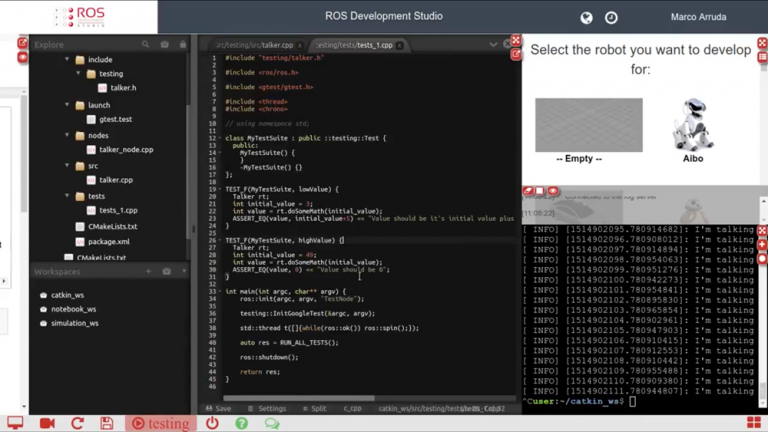Screen dimensions: 768x432
Task: Click the ROS Development Studio logo
Action: pyautogui.click(x=79, y=17)
